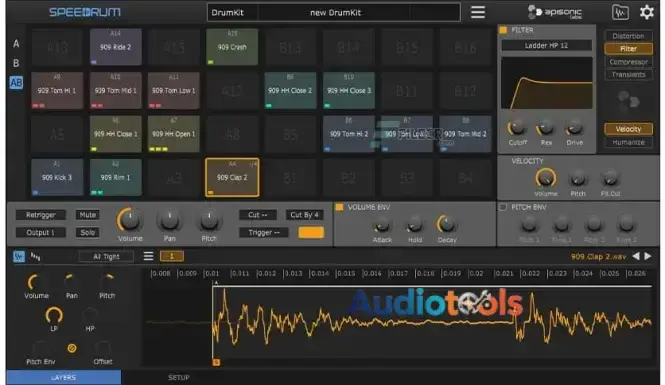Select the empty B16 pad

click(x=465, y=47)
